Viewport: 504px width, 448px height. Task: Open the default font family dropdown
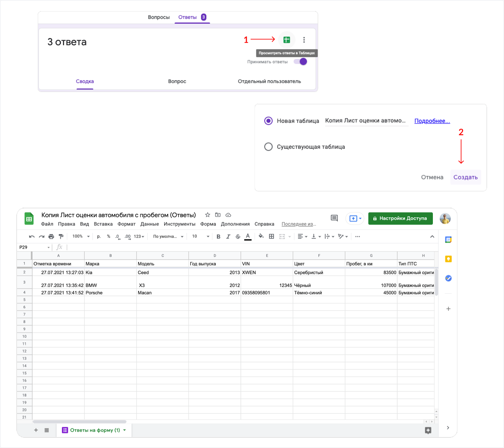point(168,236)
